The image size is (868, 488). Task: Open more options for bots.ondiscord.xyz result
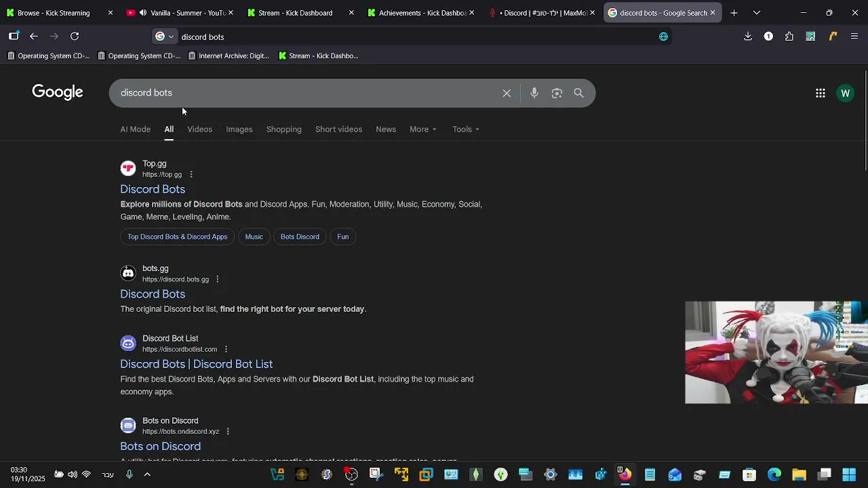[228, 432]
